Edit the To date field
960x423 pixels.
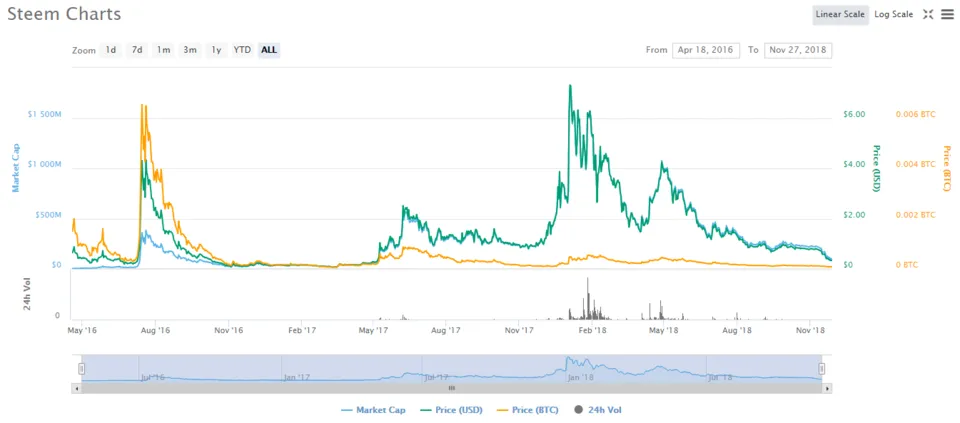tap(798, 50)
